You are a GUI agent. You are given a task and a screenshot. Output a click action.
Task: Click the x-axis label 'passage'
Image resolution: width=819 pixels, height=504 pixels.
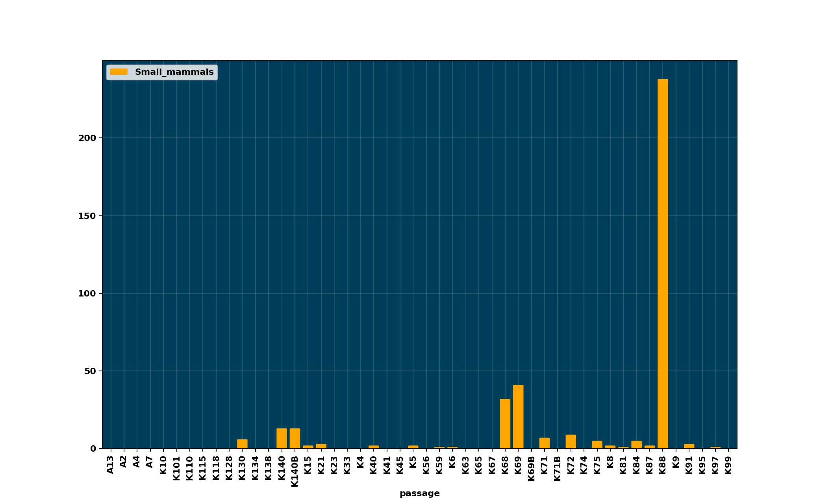[419, 493]
